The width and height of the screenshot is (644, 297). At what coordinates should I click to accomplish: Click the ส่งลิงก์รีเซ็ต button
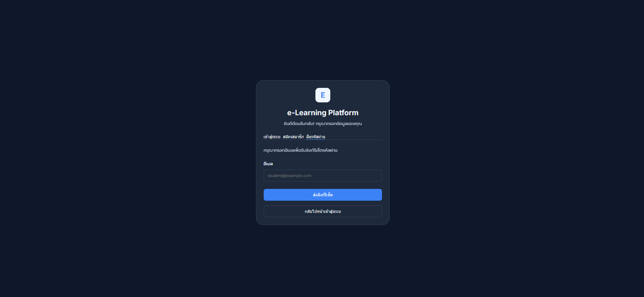pyautogui.click(x=323, y=195)
